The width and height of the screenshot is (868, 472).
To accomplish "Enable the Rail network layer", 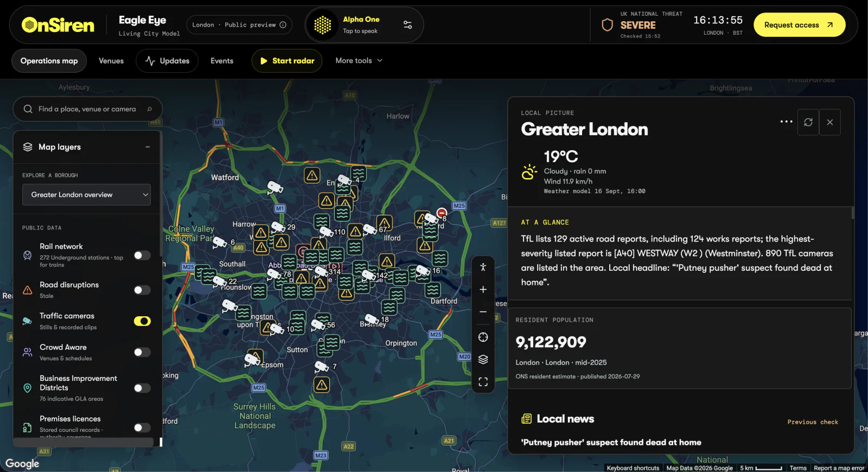I will pyautogui.click(x=142, y=256).
